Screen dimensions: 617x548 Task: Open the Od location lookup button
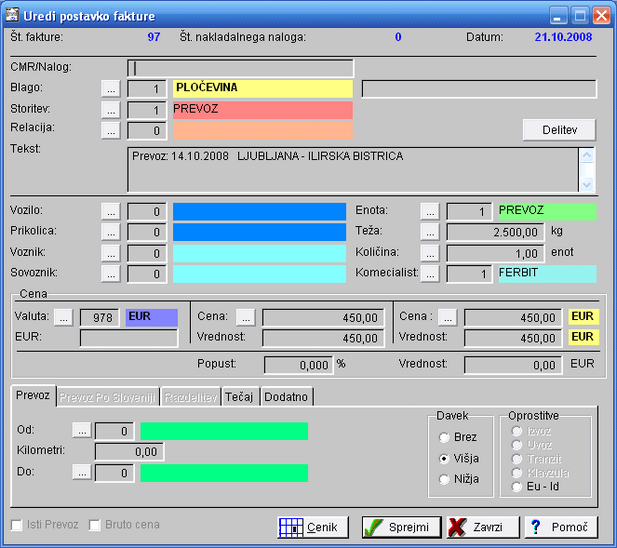click(x=82, y=430)
